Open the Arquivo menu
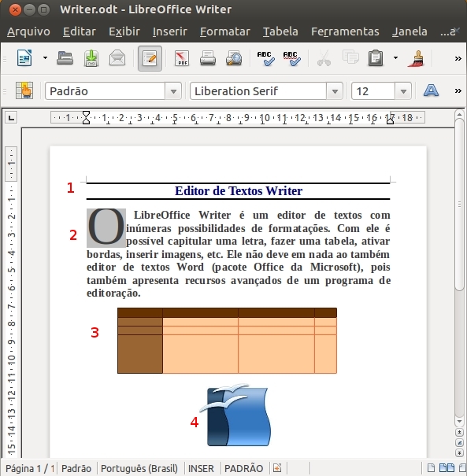Screen dimensions: 467x476 [x=28, y=31]
